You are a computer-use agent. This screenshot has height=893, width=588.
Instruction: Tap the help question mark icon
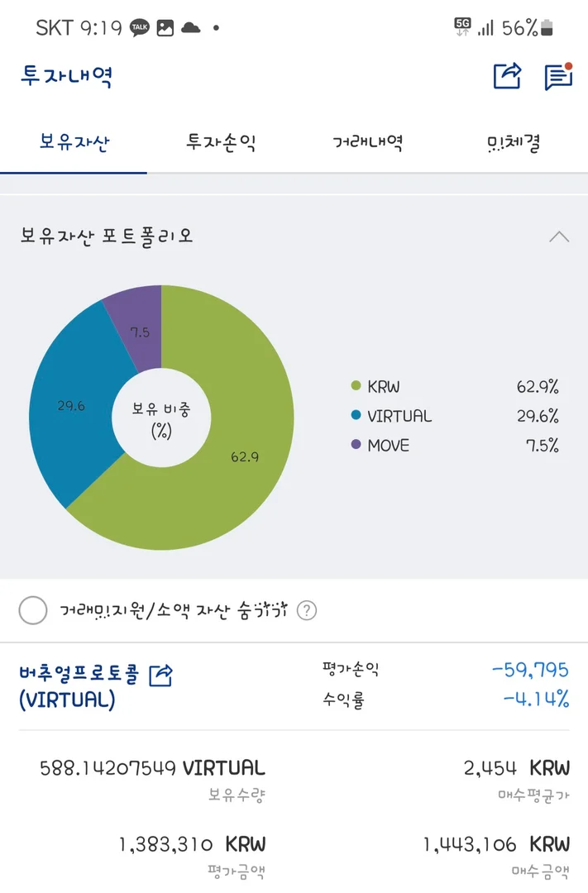pos(307,611)
